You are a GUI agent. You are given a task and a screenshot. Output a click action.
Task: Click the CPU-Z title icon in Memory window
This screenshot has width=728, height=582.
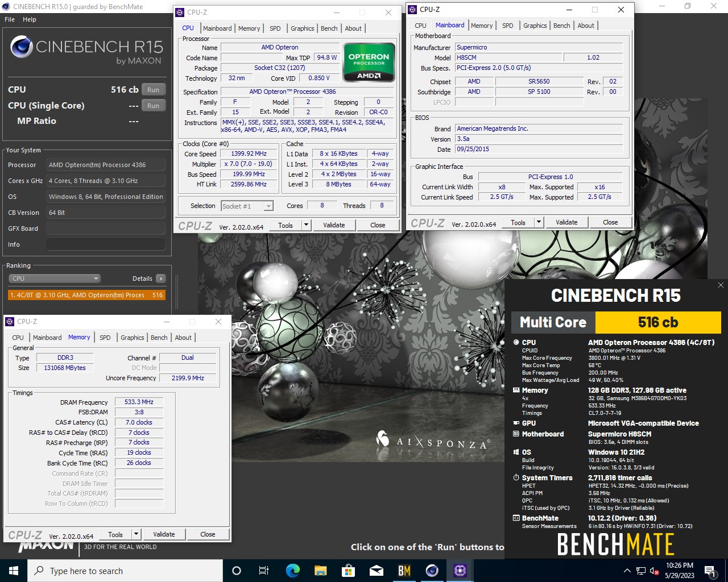click(10, 322)
